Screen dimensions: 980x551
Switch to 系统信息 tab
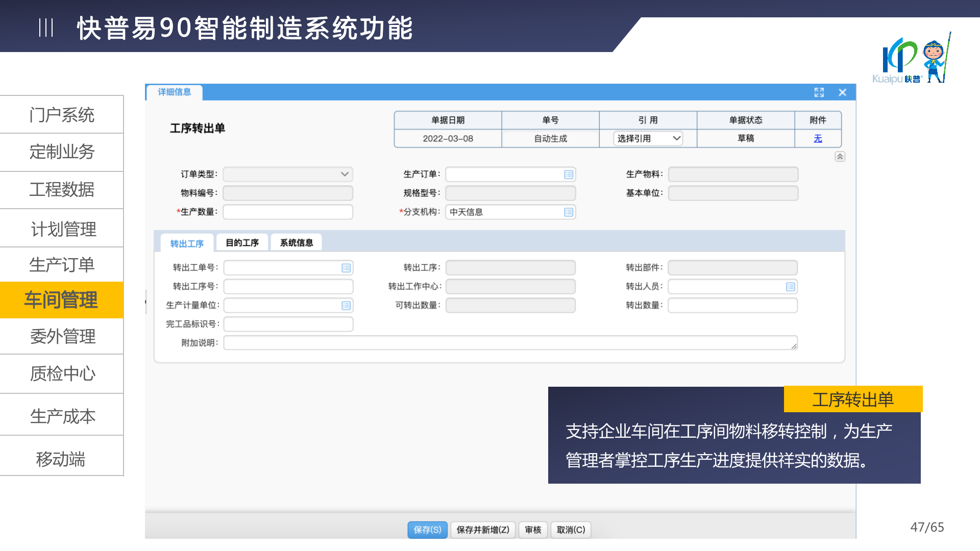[296, 243]
